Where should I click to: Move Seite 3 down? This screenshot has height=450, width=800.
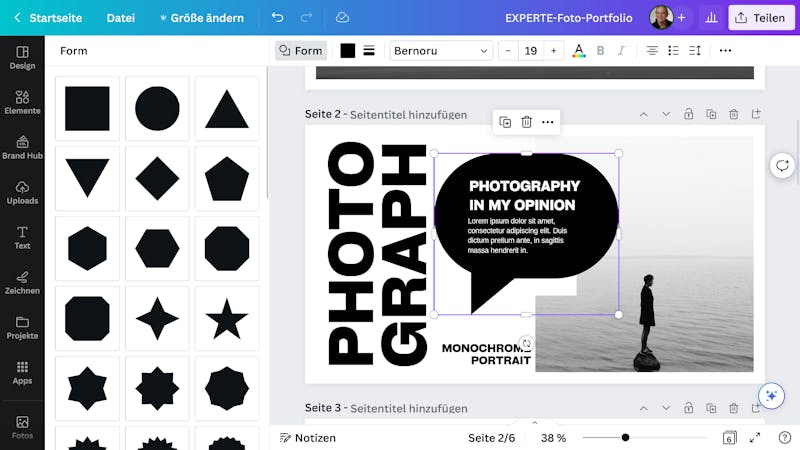point(666,408)
